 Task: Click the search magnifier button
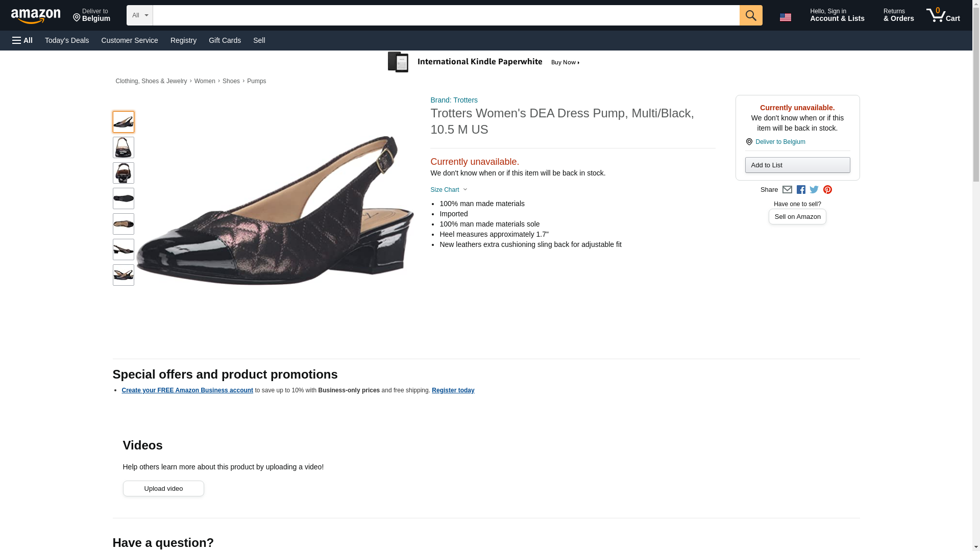(750, 15)
